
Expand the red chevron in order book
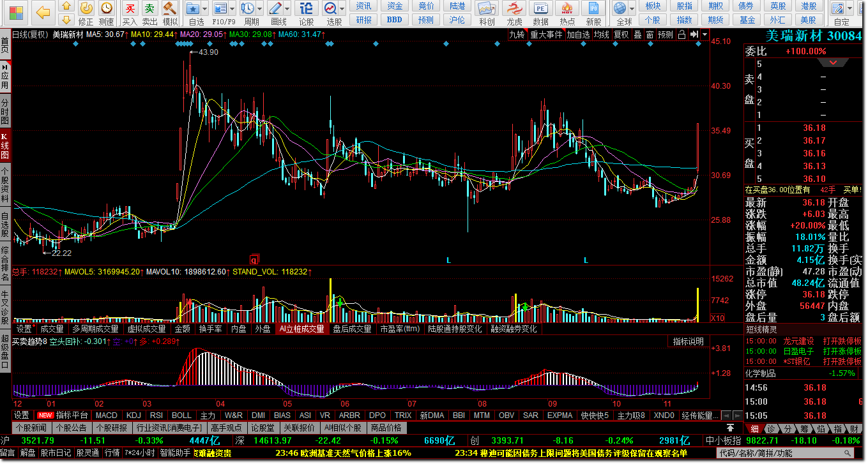pos(833,63)
